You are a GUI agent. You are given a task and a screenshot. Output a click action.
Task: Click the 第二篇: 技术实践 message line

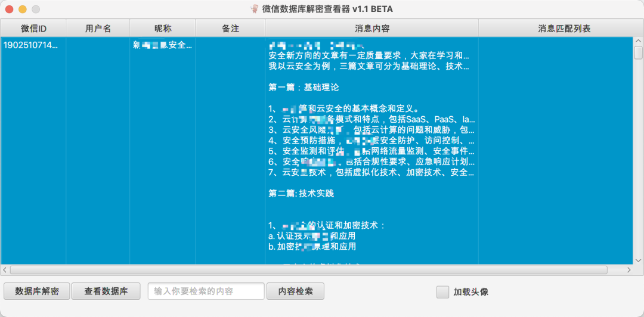[301, 193]
